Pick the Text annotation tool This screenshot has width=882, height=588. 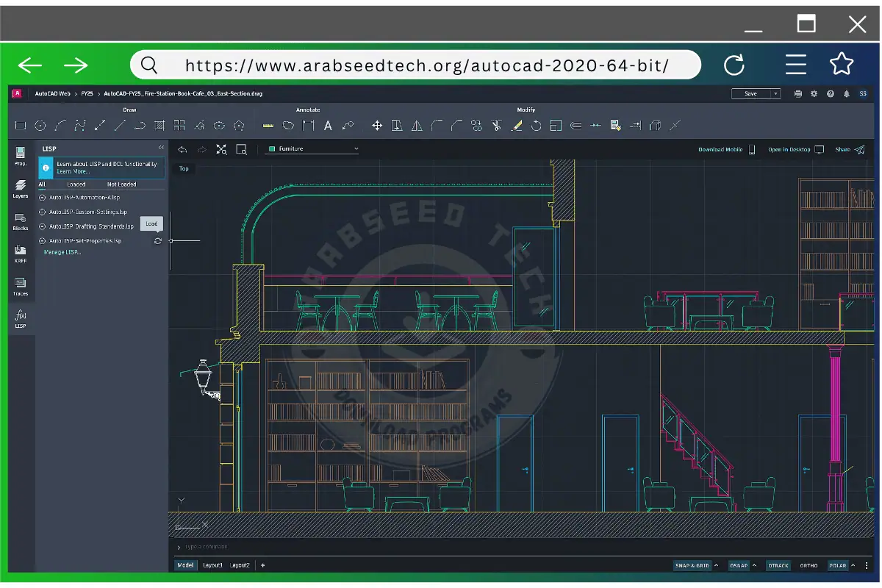tap(328, 126)
